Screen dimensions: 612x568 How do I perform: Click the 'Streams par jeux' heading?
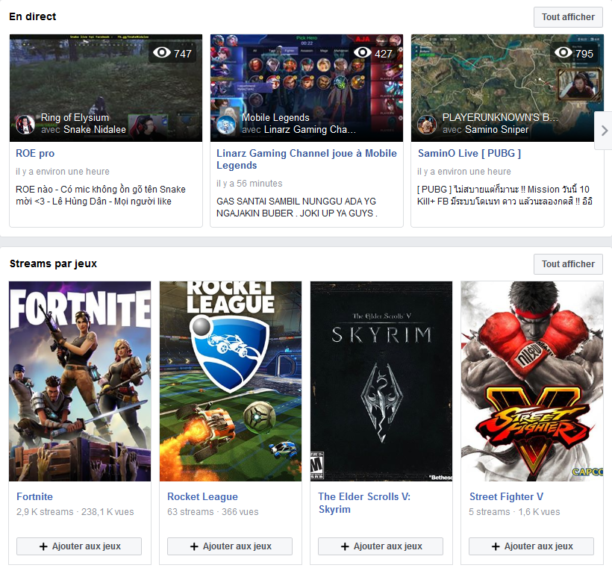(x=53, y=264)
